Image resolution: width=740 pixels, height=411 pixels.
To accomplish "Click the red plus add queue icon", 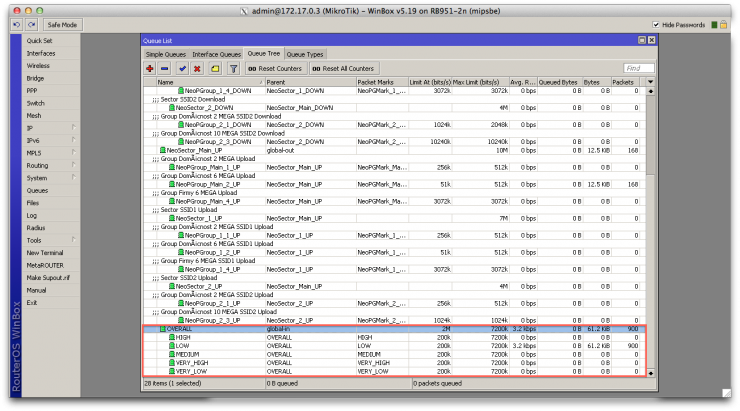I will click(150, 69).
